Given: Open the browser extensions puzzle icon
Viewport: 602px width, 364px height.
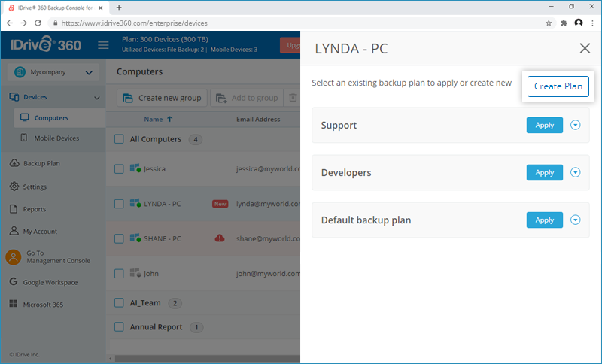Looking at the screenshot, I should [564, 23].
